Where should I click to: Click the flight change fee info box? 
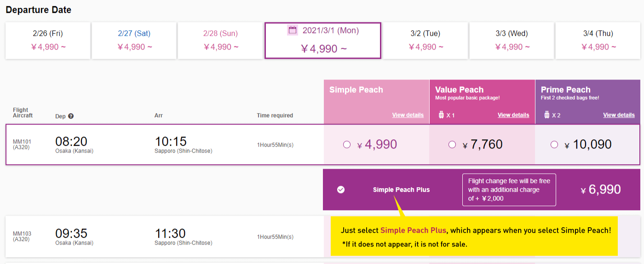click(509, 189)
